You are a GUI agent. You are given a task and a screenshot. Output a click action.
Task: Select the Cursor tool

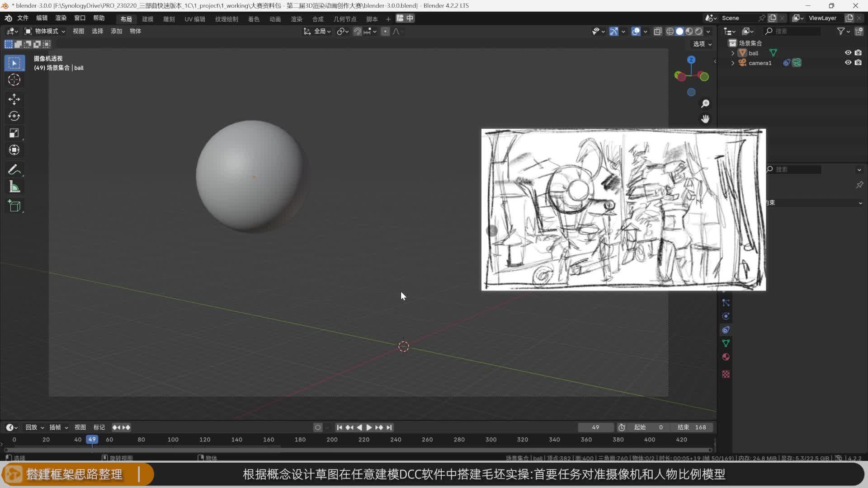pos(14,80)
